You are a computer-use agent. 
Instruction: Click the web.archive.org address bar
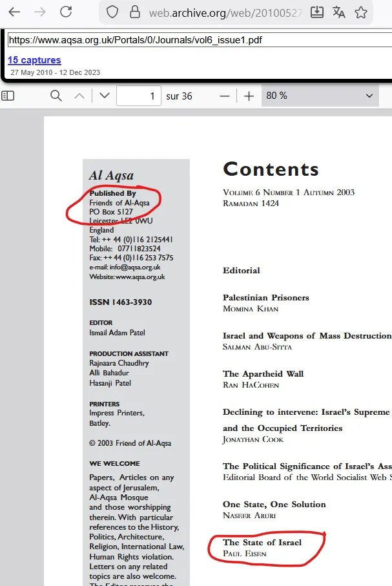coord(225,13)
